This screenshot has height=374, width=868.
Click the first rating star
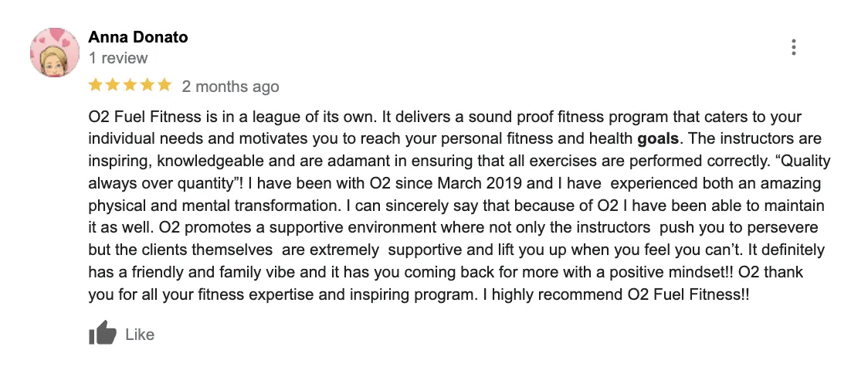pyautogui.click(x=96, y=85)
